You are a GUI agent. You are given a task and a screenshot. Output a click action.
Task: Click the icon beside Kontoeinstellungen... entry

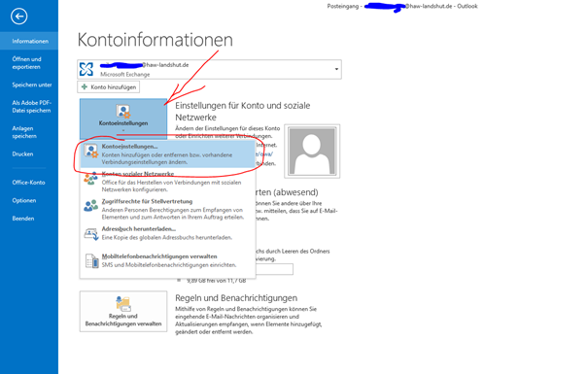pos(91,151)
